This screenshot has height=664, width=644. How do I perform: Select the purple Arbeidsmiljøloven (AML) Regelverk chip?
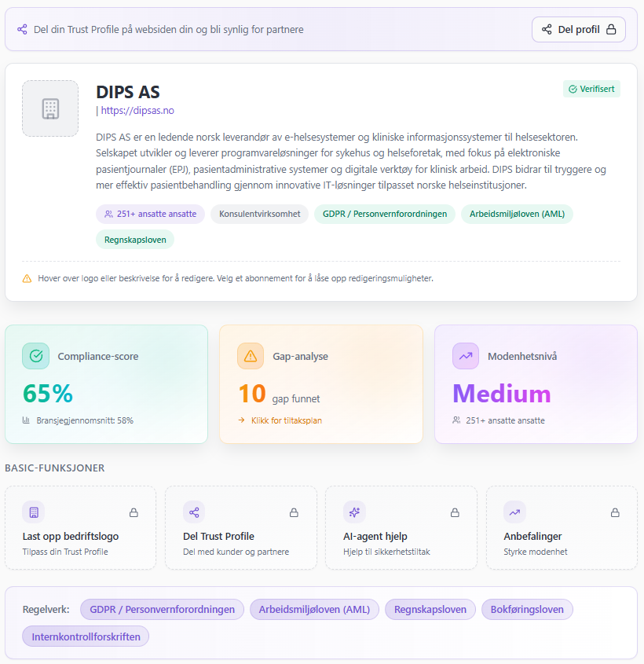pyautogui.click(x=314, y=609)
